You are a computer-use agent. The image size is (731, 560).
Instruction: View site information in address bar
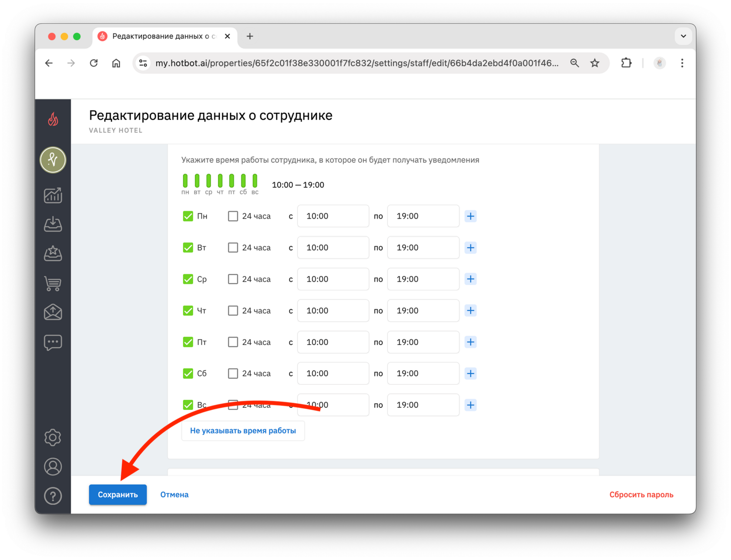[143, 63]
